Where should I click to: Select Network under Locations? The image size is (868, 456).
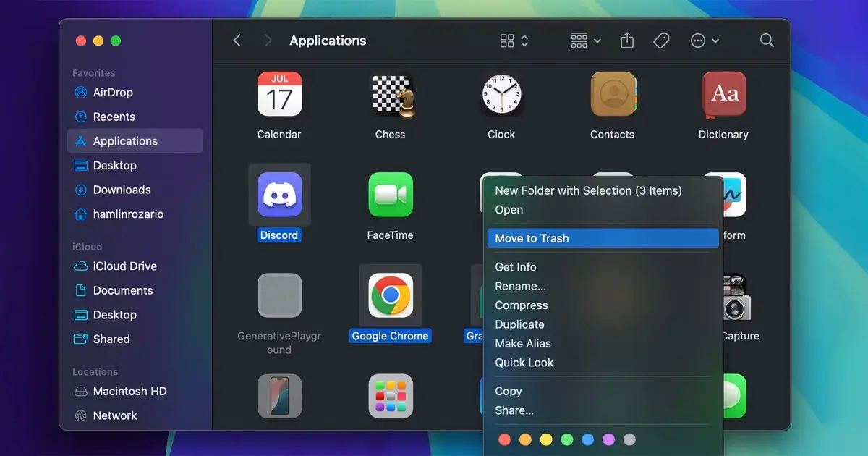click(x=135, y=415)
